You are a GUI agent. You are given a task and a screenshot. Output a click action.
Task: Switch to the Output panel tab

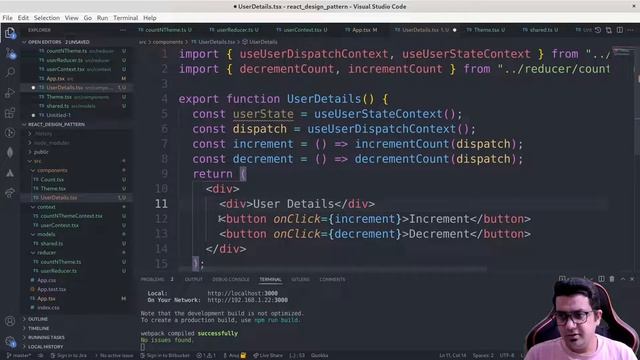point(193,280)
